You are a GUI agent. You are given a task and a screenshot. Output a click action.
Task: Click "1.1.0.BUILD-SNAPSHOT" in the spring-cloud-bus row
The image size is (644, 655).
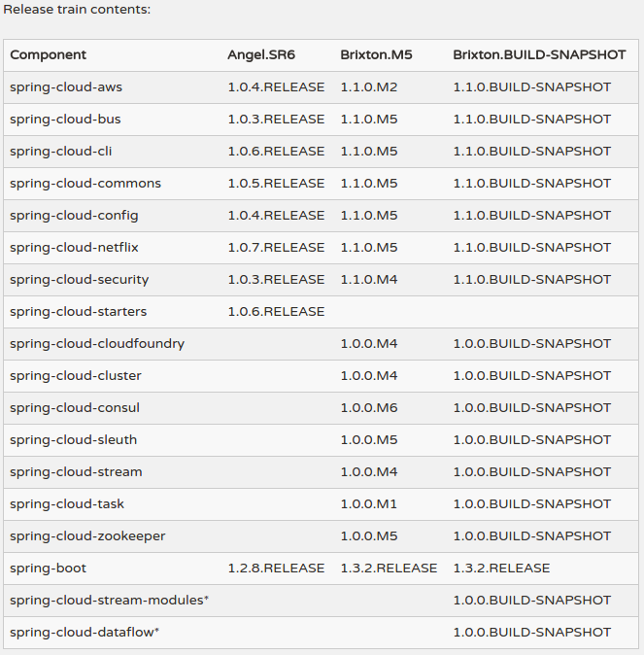click(532, 120)
